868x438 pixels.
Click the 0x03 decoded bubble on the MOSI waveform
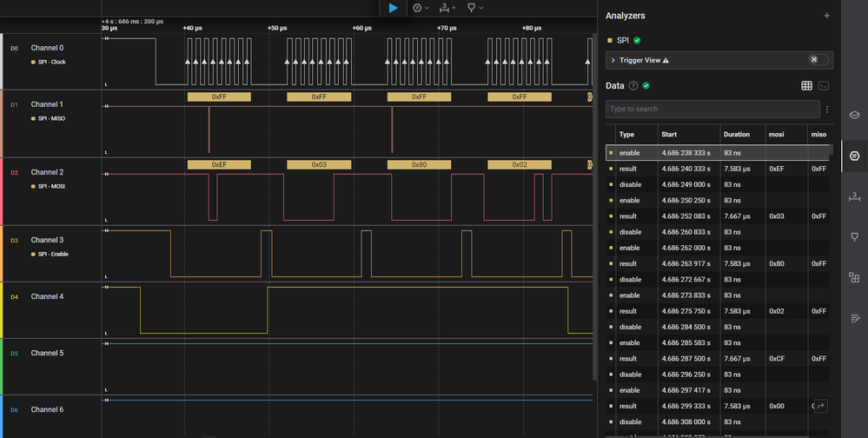point(319,165)
